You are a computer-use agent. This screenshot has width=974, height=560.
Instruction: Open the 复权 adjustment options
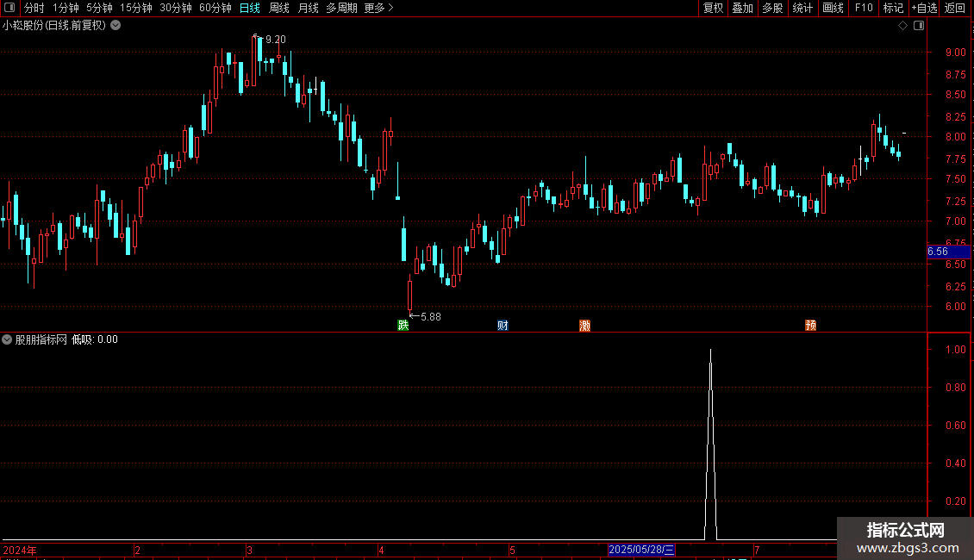713,8
